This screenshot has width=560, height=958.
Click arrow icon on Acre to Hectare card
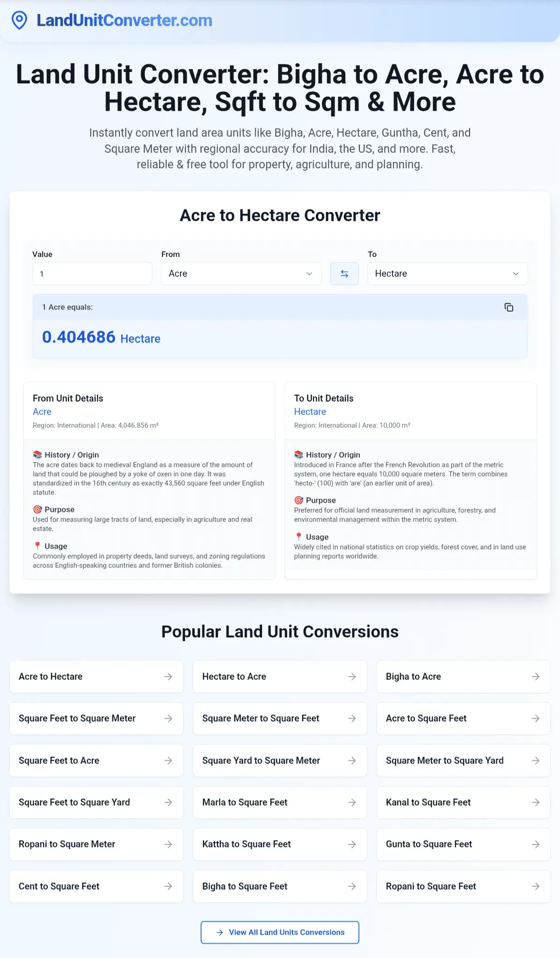coord(168,676)
